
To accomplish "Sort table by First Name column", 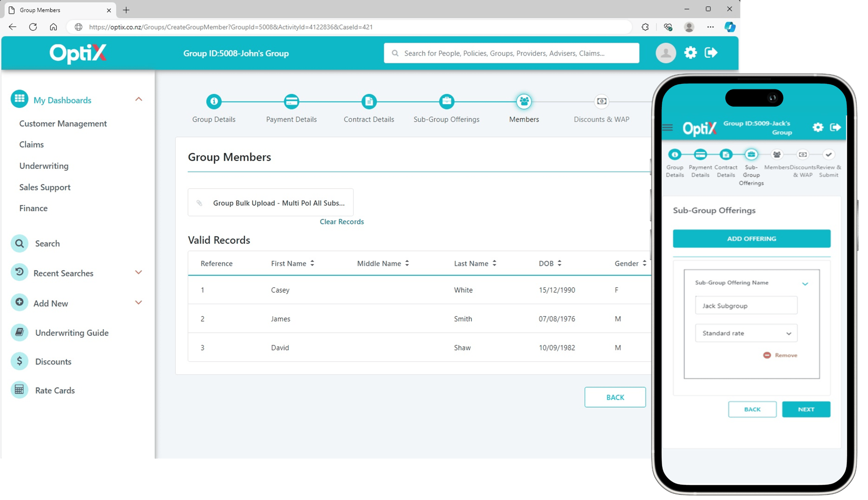I will [x=312, y=263].
